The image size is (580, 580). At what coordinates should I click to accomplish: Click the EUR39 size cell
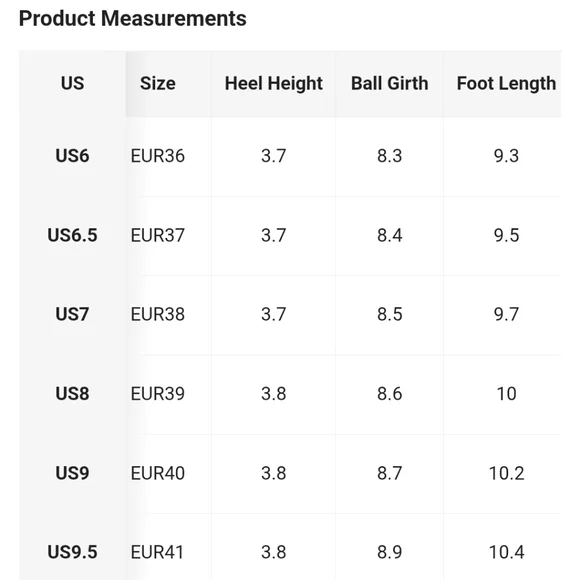point(158,394)
